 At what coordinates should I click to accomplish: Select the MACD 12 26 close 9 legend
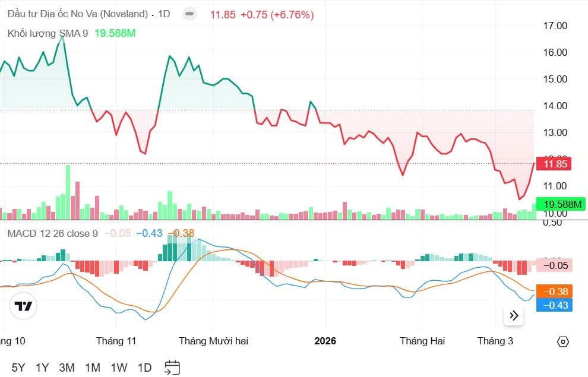tap(52, 233)
